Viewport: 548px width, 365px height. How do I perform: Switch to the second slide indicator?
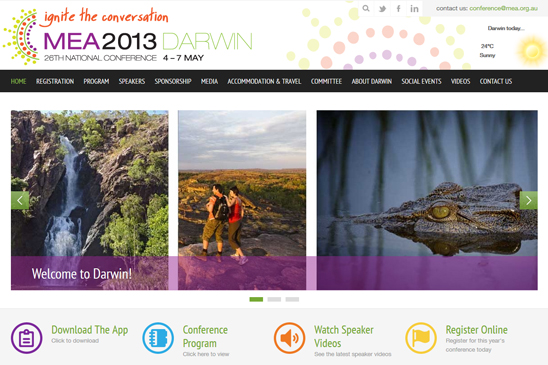tap(274, 299)
